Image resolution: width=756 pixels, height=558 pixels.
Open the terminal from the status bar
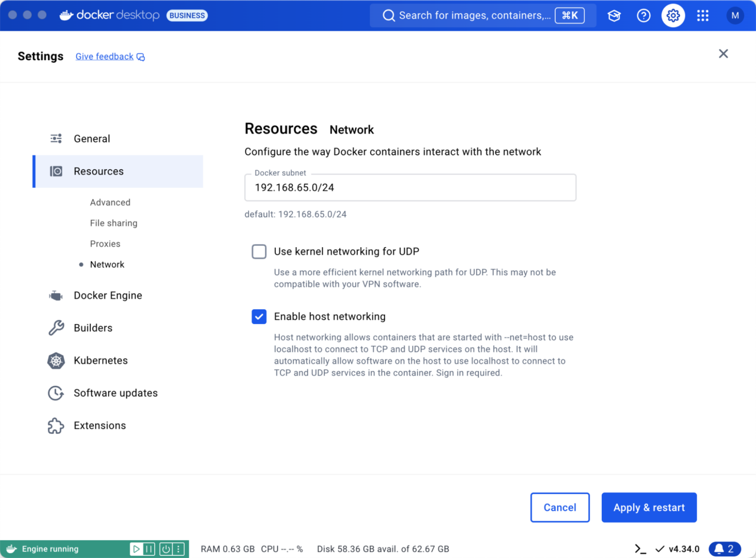tap(640, 549)
